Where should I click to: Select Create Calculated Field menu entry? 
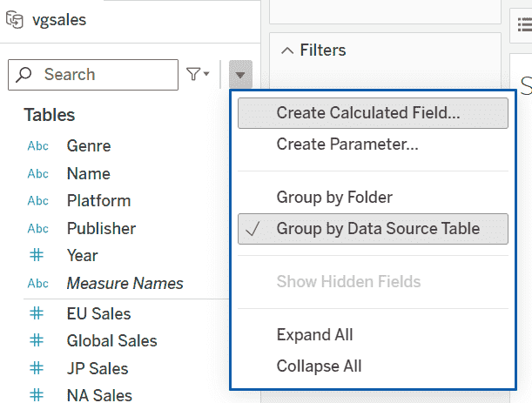pos(368,113)
